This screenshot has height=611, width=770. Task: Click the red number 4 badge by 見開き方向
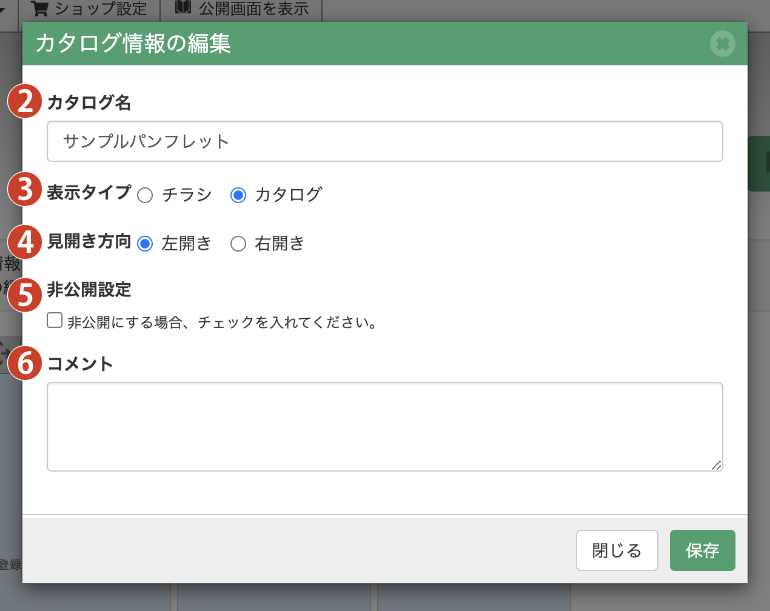[25, 243]
